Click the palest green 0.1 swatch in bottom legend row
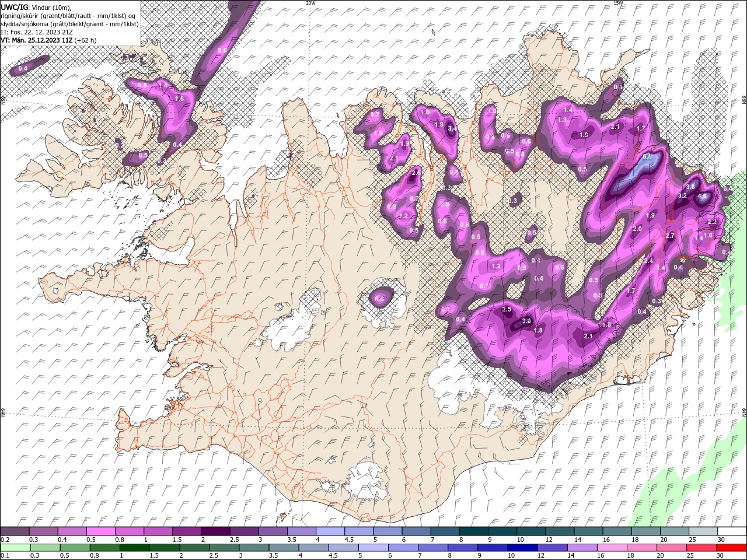 point(15,547)
